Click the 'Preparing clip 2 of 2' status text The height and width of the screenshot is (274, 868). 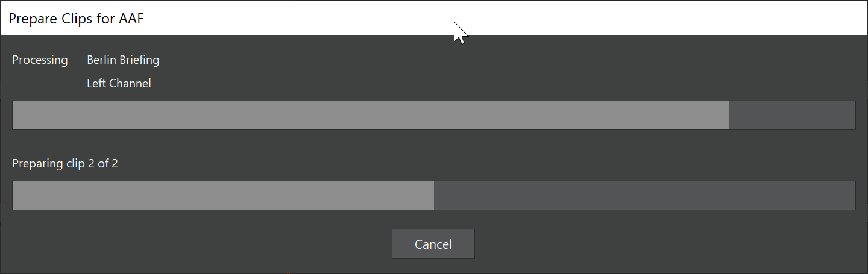[65, 163]
